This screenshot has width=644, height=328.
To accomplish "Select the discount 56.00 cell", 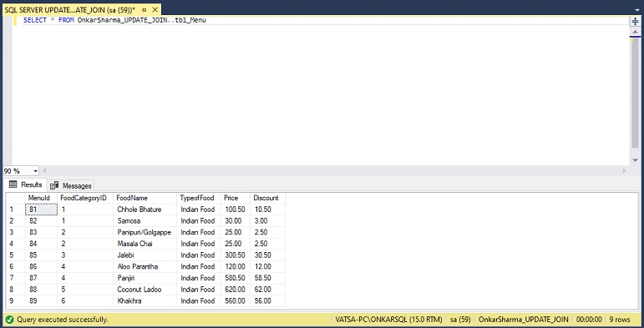I will (x=268, y=301).
